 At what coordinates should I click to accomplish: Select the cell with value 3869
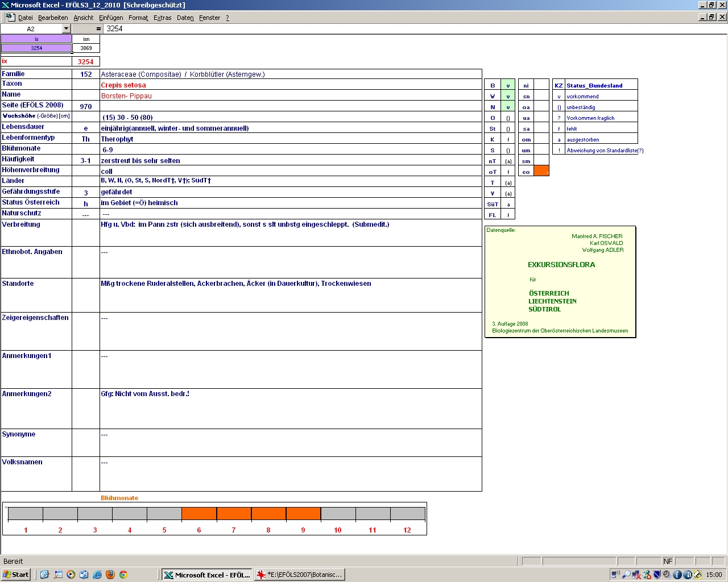coord(86,48)
